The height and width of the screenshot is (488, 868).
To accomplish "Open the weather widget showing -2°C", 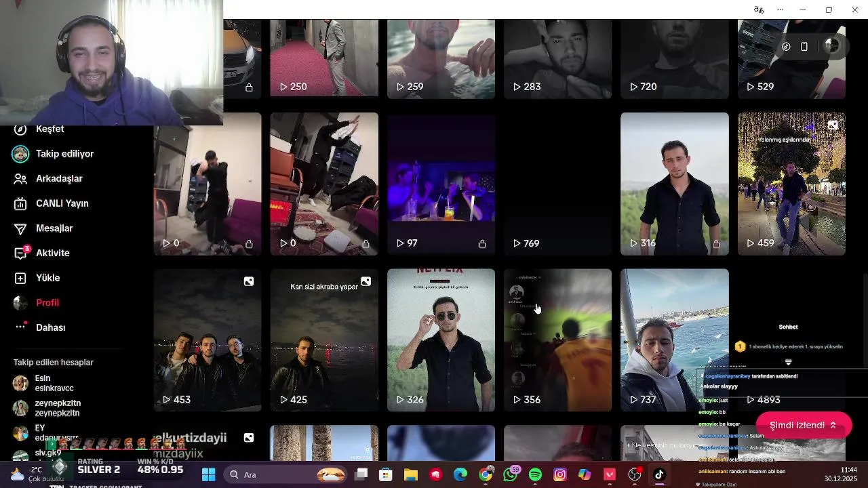I will click(37, 474).
